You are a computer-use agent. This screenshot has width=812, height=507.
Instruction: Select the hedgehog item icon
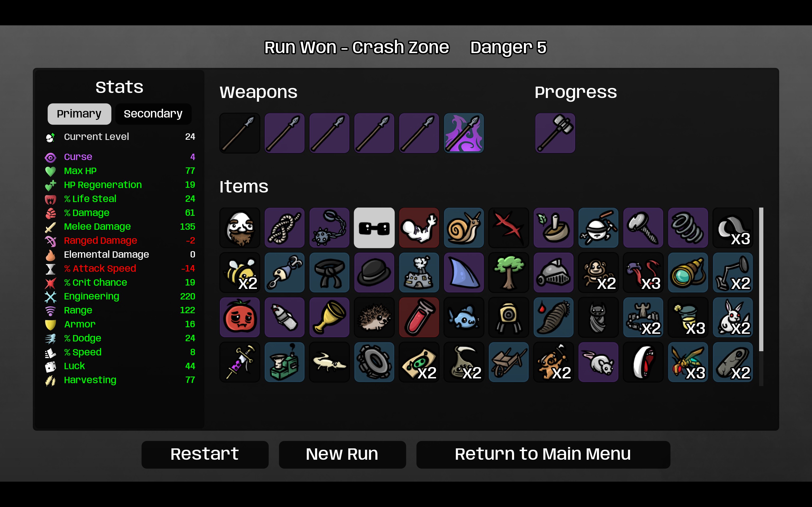374,317
